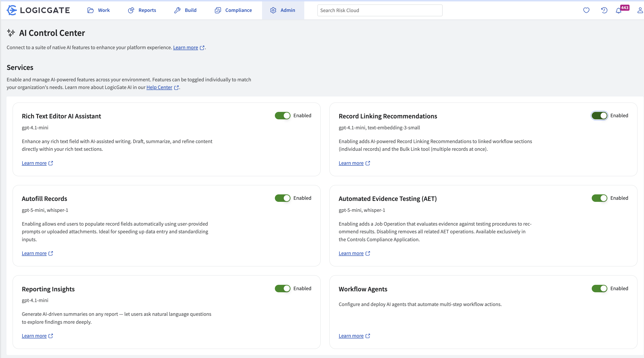
Task: Click the Build wrench icon
Action: [x=177, y=10]
